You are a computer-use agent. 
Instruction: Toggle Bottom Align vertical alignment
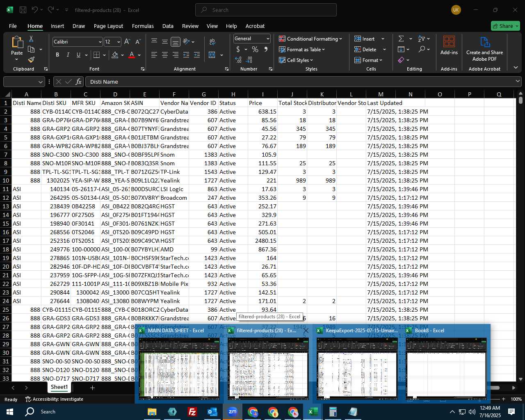click(176, 42)
